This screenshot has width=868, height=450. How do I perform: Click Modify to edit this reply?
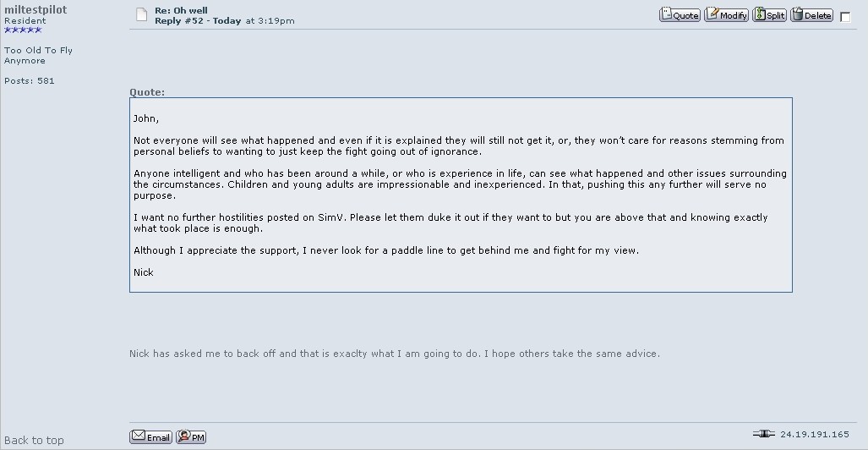click(726, 14)
